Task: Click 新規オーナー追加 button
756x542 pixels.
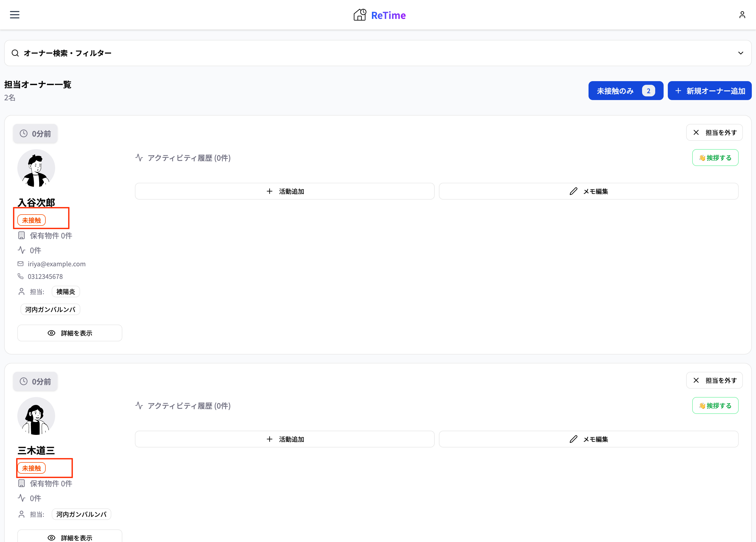Action: coord(709,91)
